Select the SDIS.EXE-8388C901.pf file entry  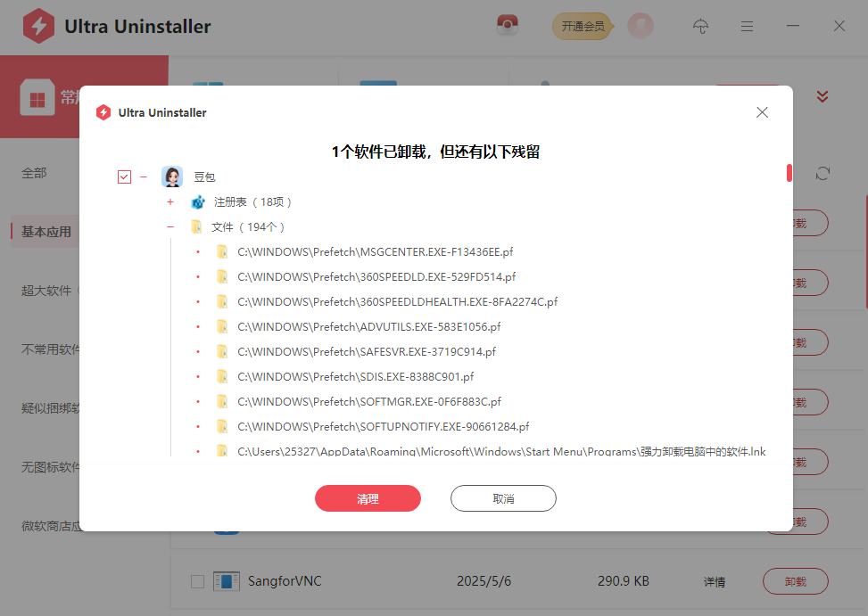[356, 376]
